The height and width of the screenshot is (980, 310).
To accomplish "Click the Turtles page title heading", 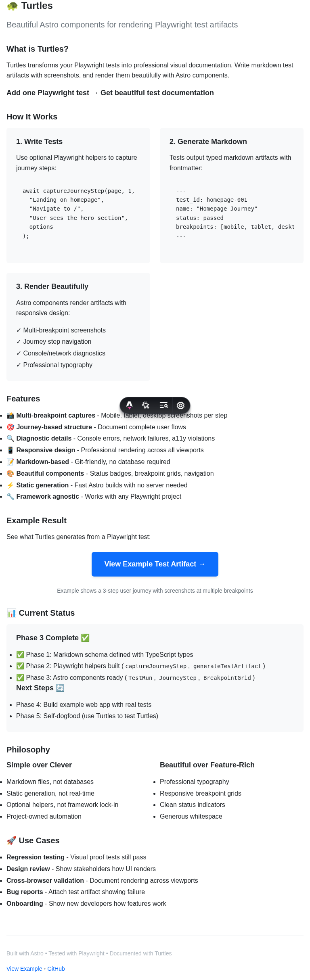I will (x=37, y=6).
